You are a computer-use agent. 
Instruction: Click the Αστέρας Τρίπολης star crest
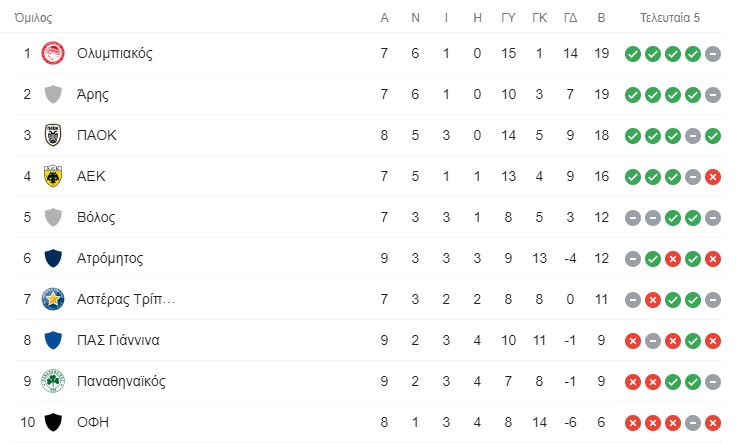click(x=53, y=299)
